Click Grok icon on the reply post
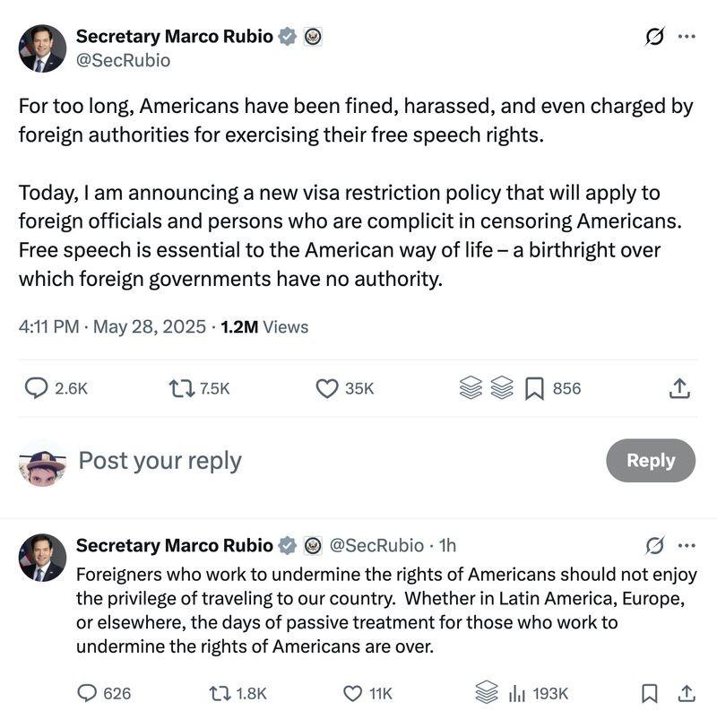This screenshot has height=728, width=717. (655, 545)
